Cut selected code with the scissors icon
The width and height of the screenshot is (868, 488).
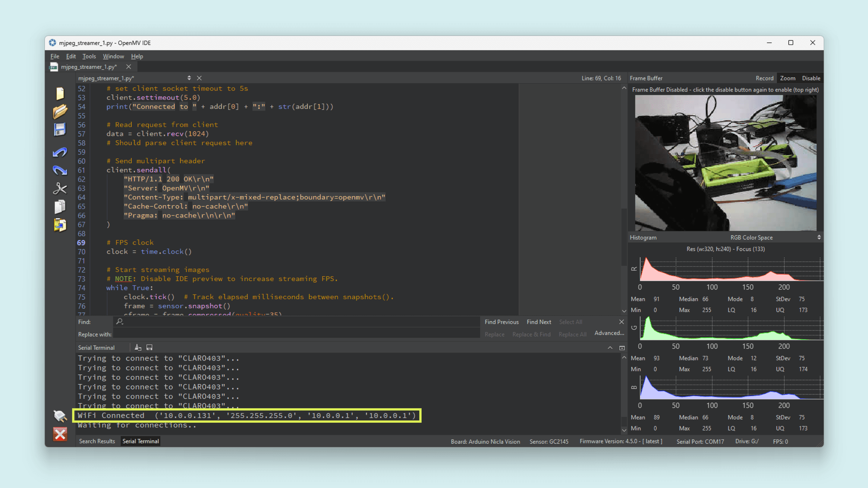(x=60, y=189)
